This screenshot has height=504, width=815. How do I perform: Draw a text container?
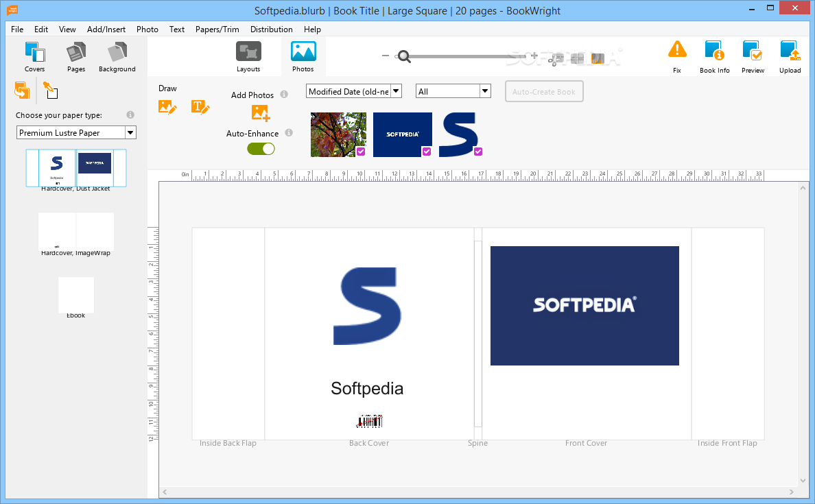click(200, 108)
